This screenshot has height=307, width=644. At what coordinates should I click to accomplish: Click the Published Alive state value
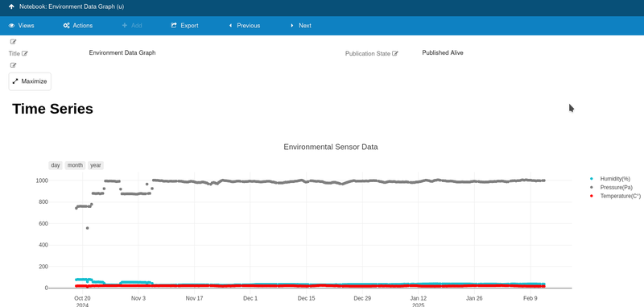tap(443, 52)
